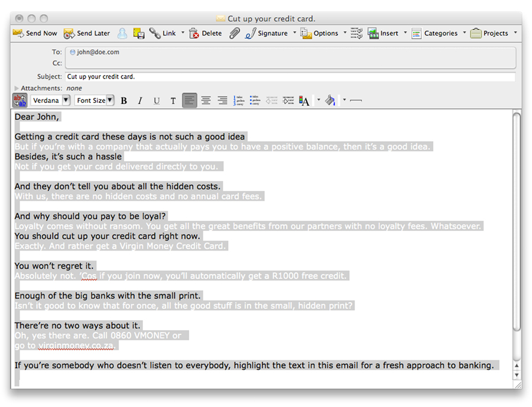
Task: Click the Link chain icon
Action: (x=163, y=34)
